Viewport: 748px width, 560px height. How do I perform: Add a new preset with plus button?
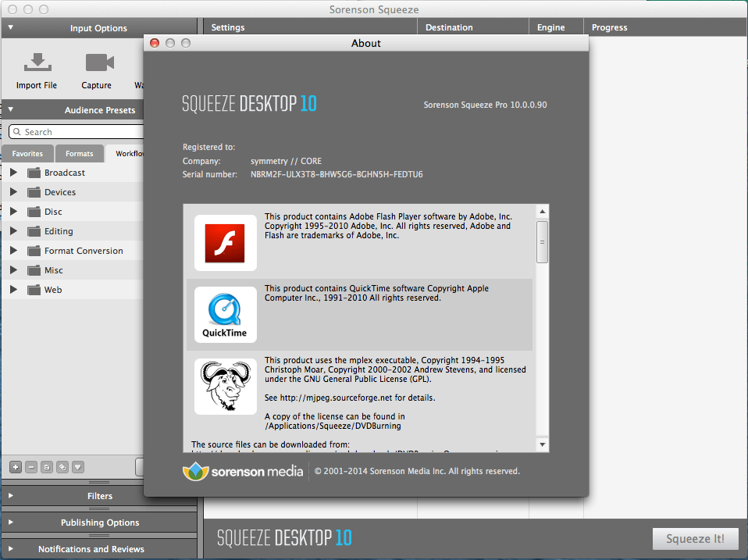(16, 467)
